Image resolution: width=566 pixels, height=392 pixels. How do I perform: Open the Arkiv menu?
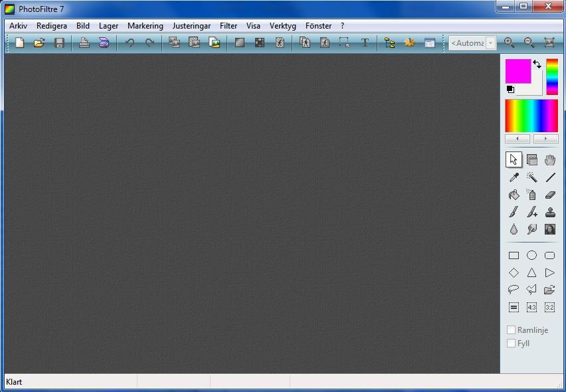click(x=18, y=26)
